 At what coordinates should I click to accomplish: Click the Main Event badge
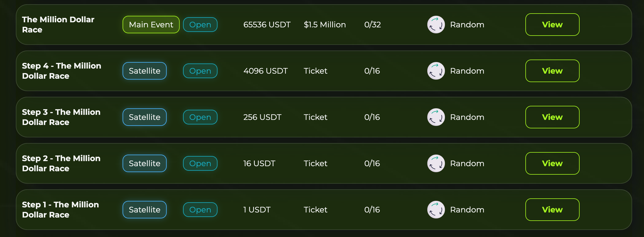[151, 25]
